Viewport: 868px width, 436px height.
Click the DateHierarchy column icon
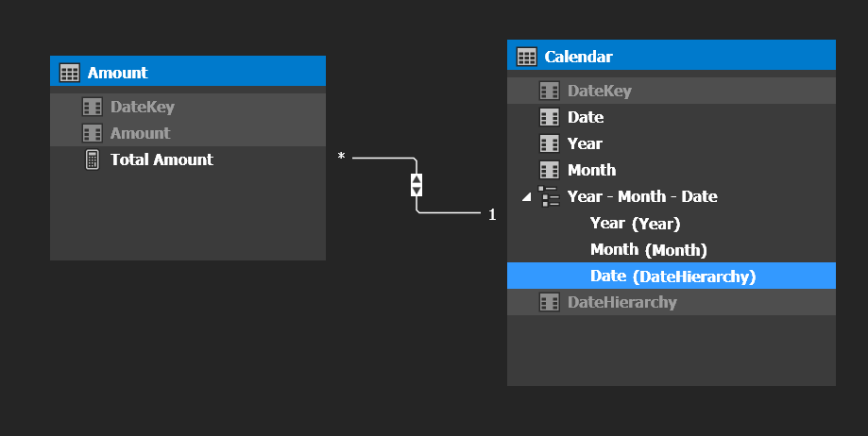549,302
